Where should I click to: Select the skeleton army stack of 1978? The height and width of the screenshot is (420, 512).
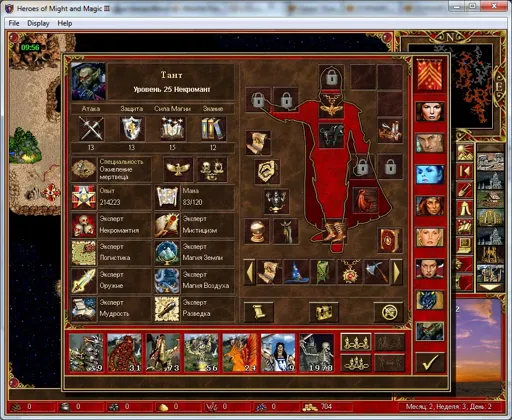pyautogui.click(x=316, y=352)
